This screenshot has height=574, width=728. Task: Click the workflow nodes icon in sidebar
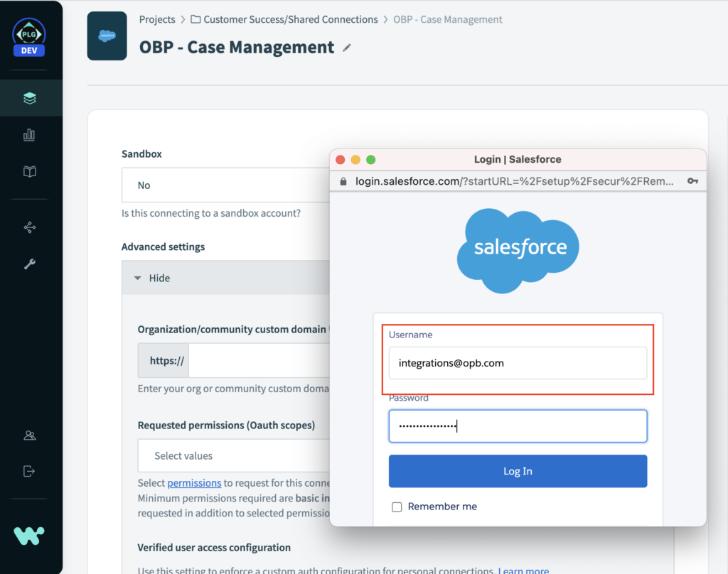click(28, 227)
